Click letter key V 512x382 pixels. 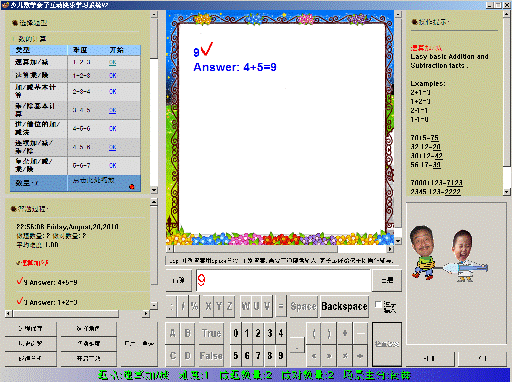(x=267, y=306)
